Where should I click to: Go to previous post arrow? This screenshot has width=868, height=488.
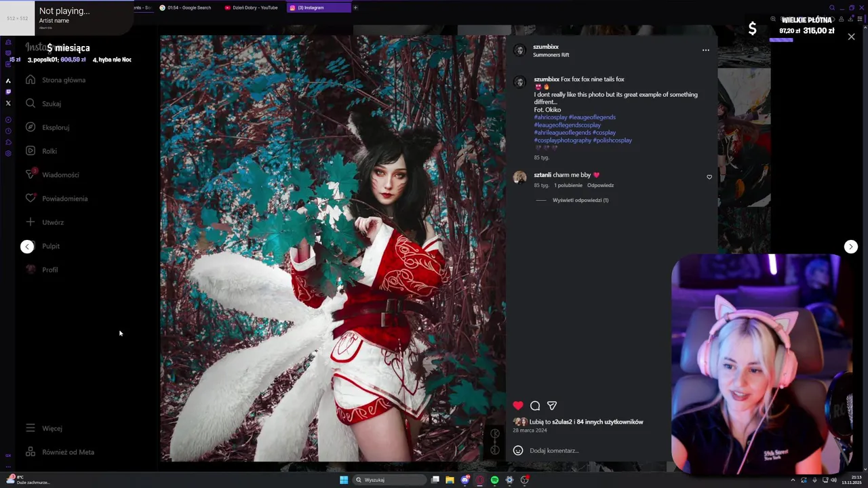click(27, 247)
